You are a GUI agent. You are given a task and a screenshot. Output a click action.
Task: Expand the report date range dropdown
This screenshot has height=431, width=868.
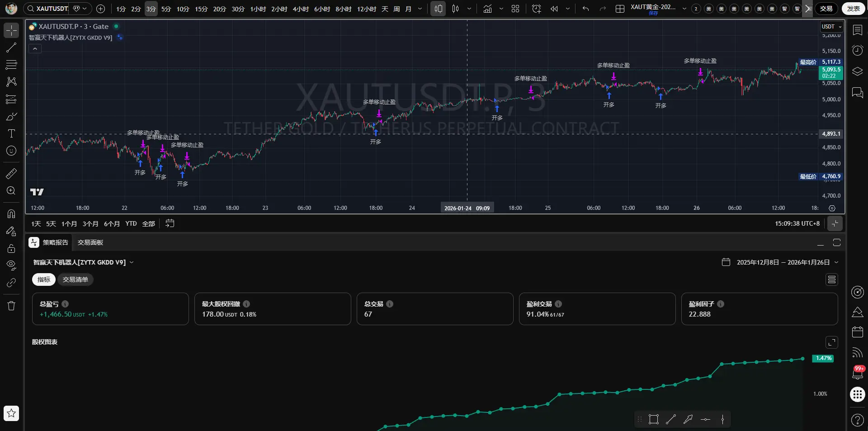pyautogui.click(x=836, y=262)
